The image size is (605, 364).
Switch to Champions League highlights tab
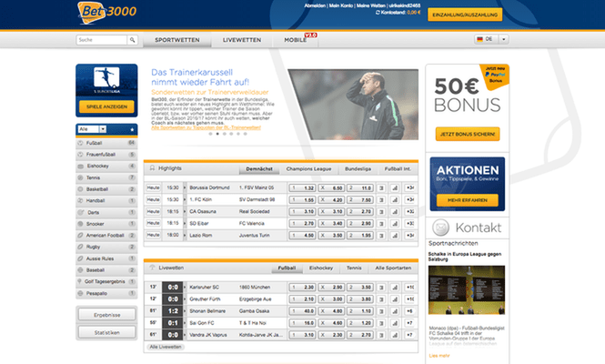pos(308,169)
